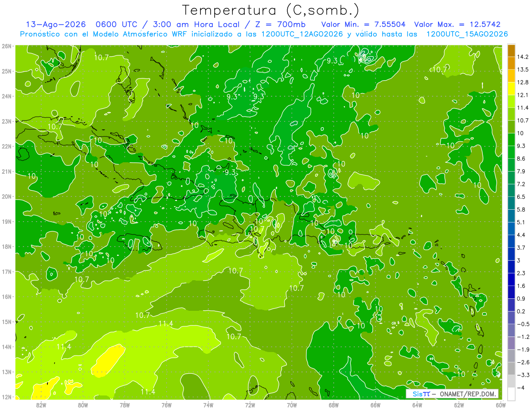Click the dark orange swatch above 14.2
This screenshot has width=532, height=411.
[511, 51]
